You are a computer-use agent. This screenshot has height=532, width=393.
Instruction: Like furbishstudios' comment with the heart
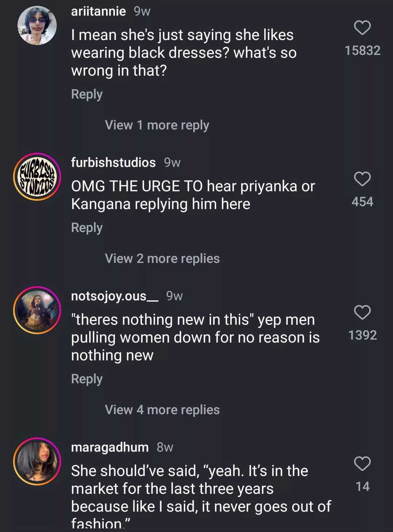tap(362, 179)
